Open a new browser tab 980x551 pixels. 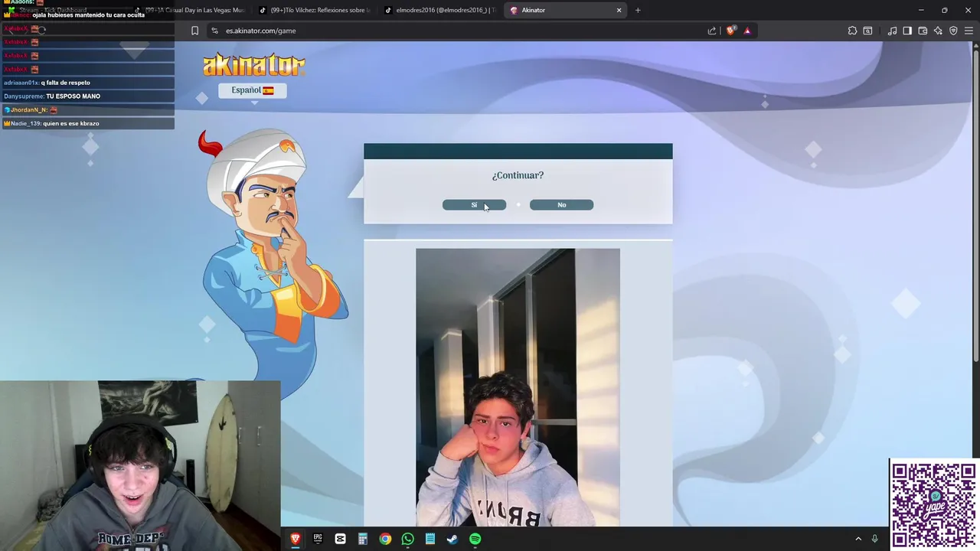click(x=638, y=10)
